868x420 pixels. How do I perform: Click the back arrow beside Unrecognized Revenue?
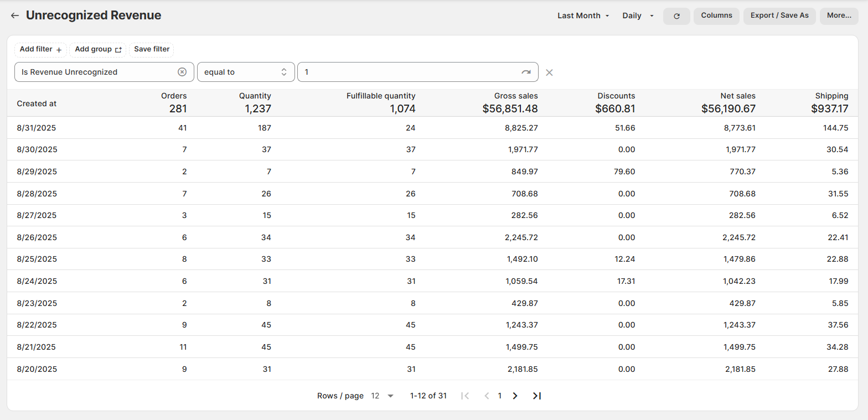click(15, 15)
